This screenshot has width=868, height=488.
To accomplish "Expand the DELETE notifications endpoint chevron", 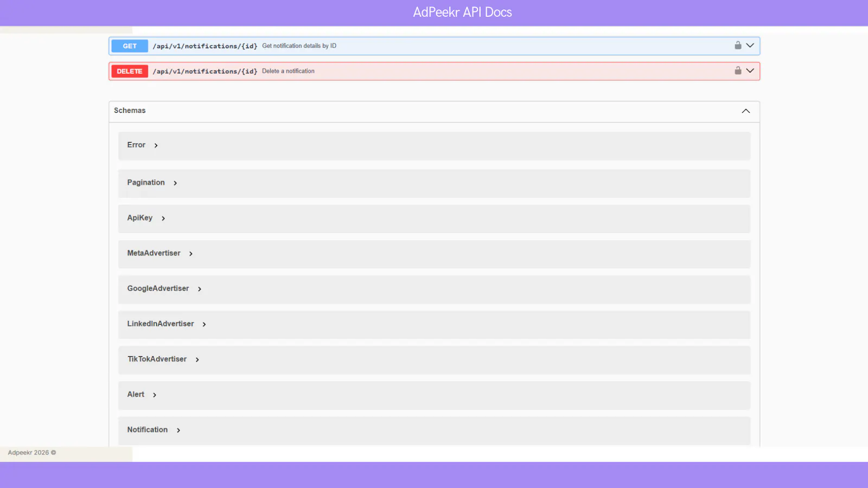I will pyautogui.click(x=750, y=70).
